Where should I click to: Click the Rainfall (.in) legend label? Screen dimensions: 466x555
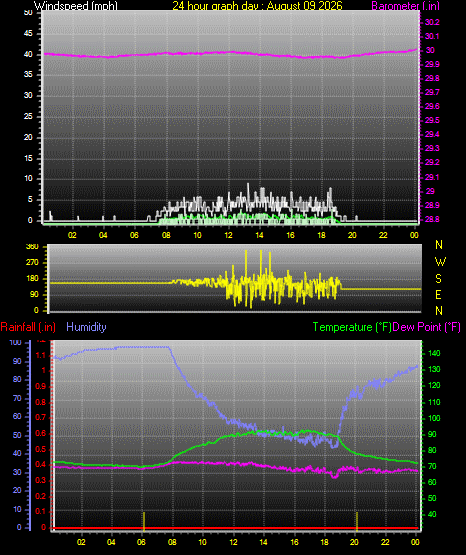tap(28, 327)
